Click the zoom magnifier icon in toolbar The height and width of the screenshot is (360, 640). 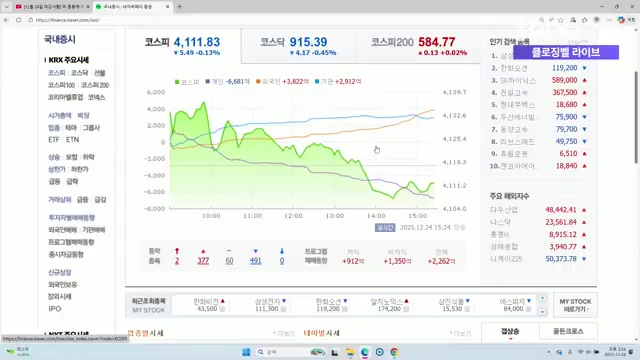(x=541, y=20)
